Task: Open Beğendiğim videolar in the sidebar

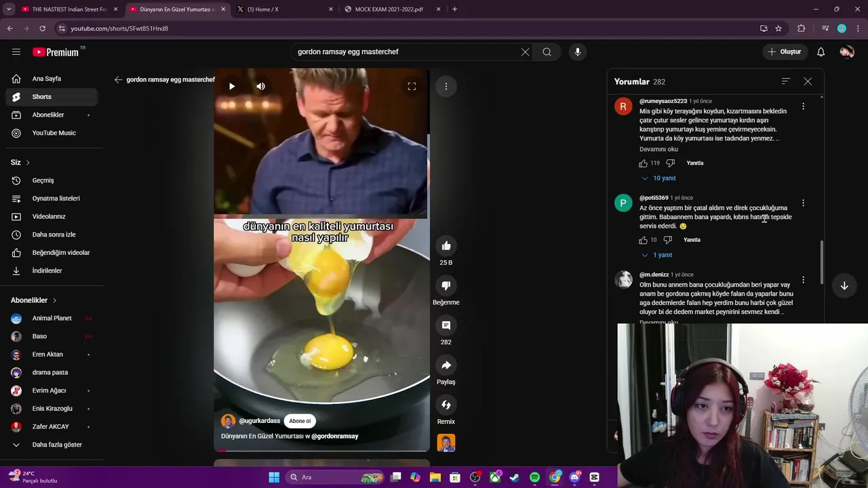Action: coord(52,253)
